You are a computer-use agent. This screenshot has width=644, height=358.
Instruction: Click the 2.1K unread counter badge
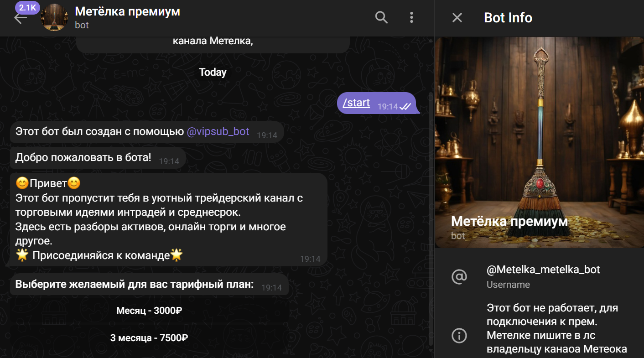pos(27,8)
